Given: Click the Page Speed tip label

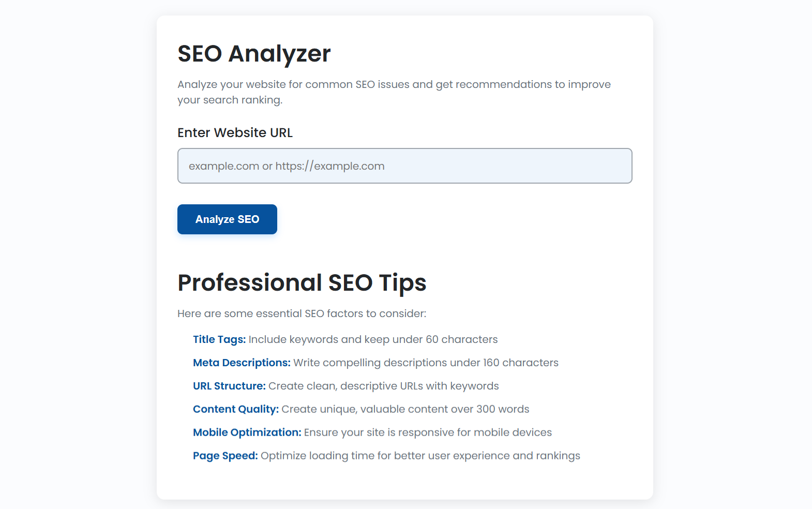Looking at the screenshot, I should pos(225,456).
